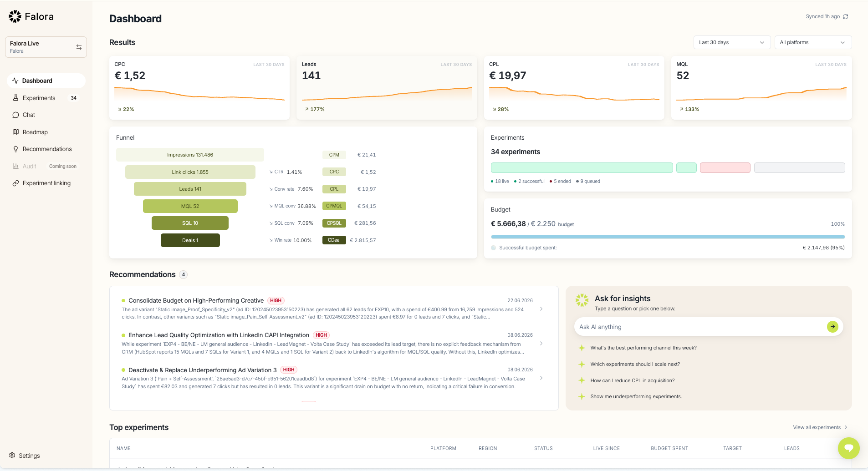Click the Experiments flask icon

tap(15, 98)
